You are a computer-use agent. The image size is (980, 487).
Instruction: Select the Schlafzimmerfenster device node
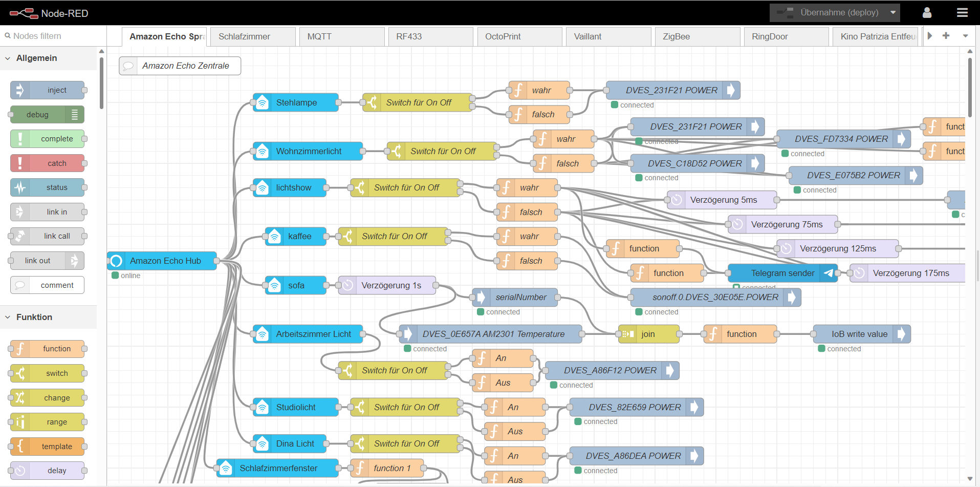pyautogui.click(x=277, y=468)
